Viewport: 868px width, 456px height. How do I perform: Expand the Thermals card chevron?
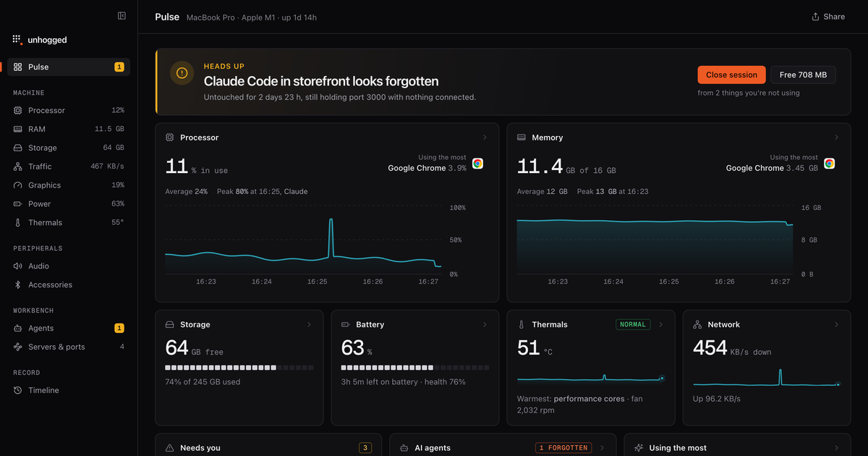click(x=660, y=325)
